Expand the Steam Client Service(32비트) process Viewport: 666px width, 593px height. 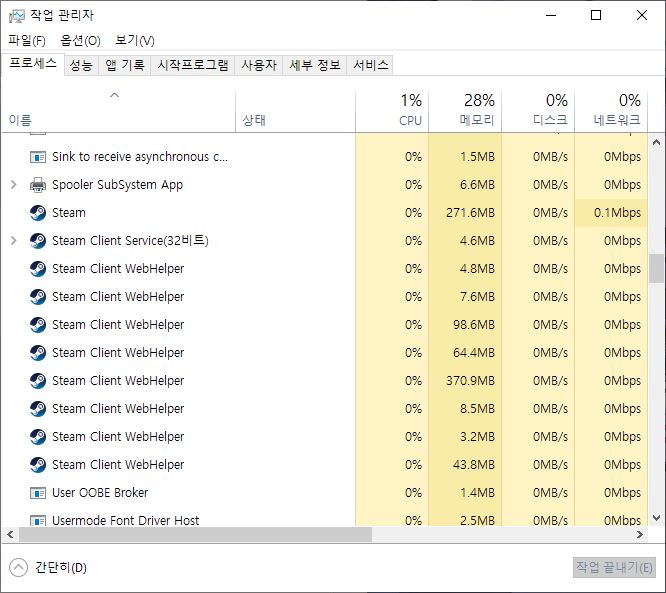pyautogui.click(x=14, y=241)
